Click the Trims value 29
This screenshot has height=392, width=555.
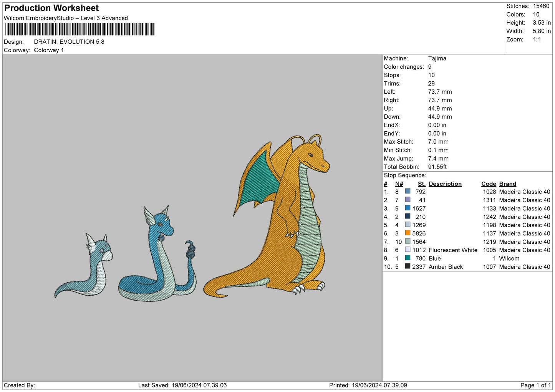(x=431, y=84)
